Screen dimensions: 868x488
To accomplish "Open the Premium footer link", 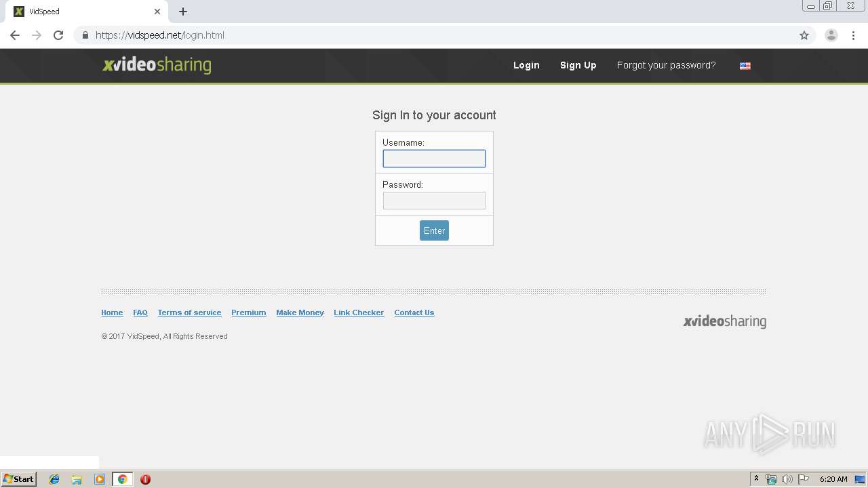I will coord(248,312).
